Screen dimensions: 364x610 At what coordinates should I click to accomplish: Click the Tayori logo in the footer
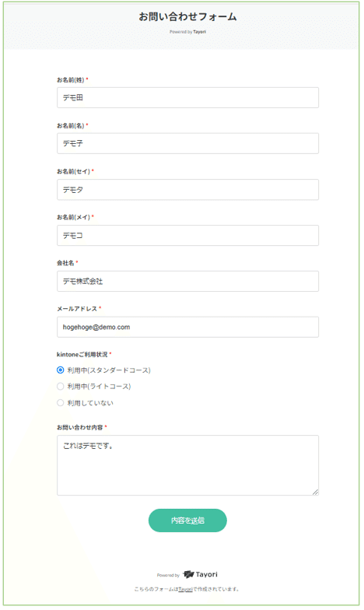(x=201, y=574)
